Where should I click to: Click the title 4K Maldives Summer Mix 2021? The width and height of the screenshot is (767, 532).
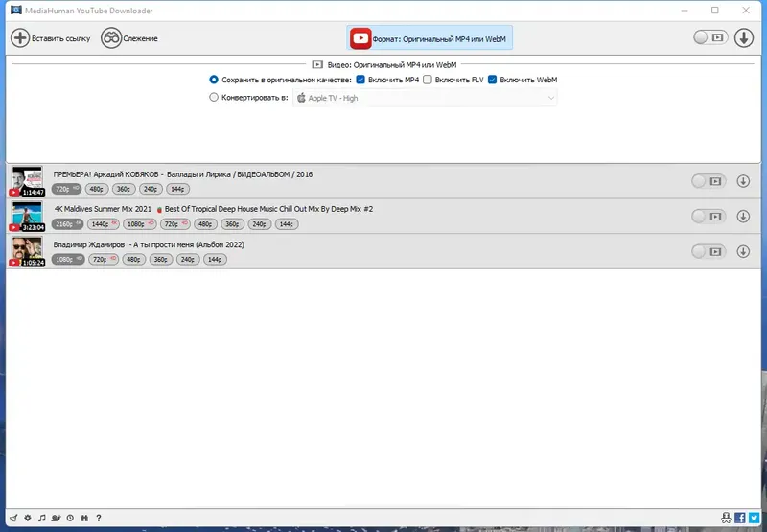(213, 209)
